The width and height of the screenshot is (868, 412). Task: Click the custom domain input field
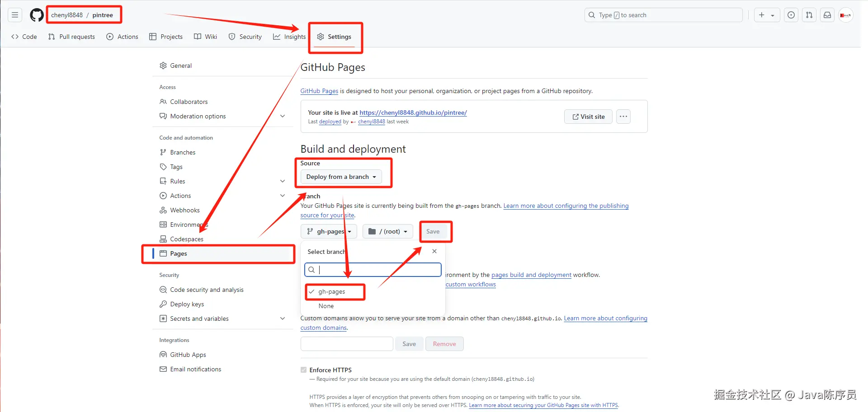pyautogui.click(x=347, y=344)
